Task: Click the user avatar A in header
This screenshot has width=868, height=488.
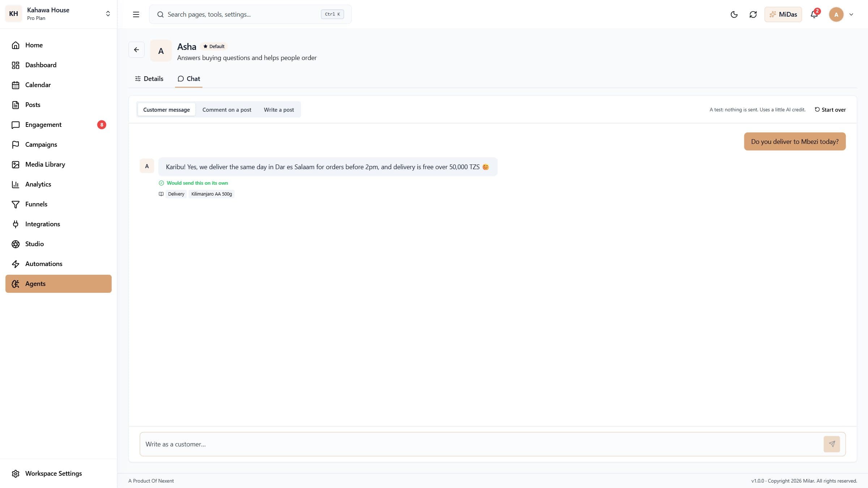Action: pyautogui.click(x=836, y=14)
